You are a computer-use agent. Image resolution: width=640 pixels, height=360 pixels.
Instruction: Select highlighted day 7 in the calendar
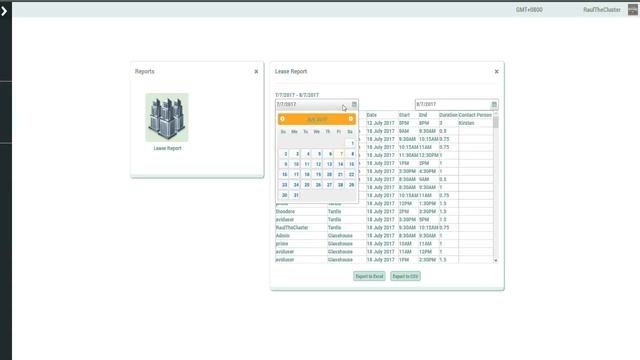[340, 154]
